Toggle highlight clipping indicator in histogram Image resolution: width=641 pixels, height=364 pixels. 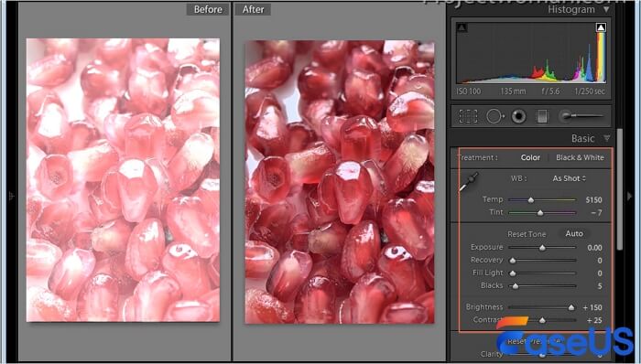point(601,27)
